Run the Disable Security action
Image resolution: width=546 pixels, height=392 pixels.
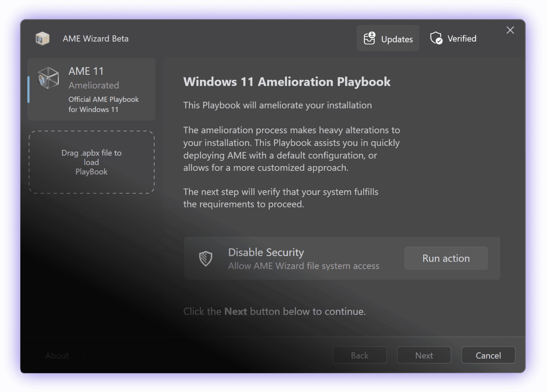[x=446, y=258]
